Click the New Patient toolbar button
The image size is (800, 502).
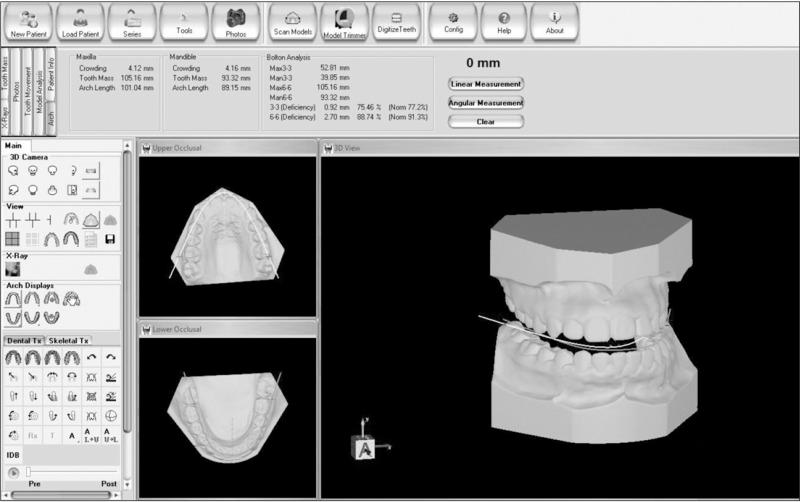pos(29,21)
